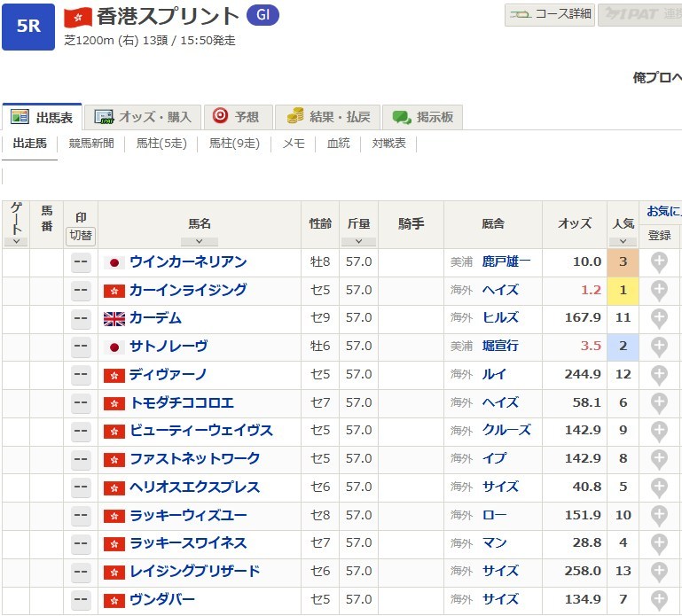Click the Japan flag icon next to サトノレーヴ
This screenshot has width=682, height=616.
[114, 347]
